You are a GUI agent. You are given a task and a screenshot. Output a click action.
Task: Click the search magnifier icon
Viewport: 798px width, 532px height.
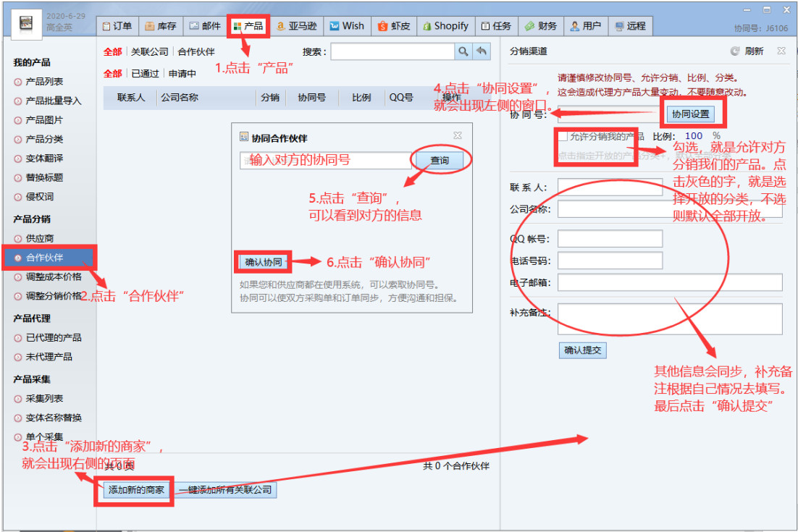coord(463,51)
